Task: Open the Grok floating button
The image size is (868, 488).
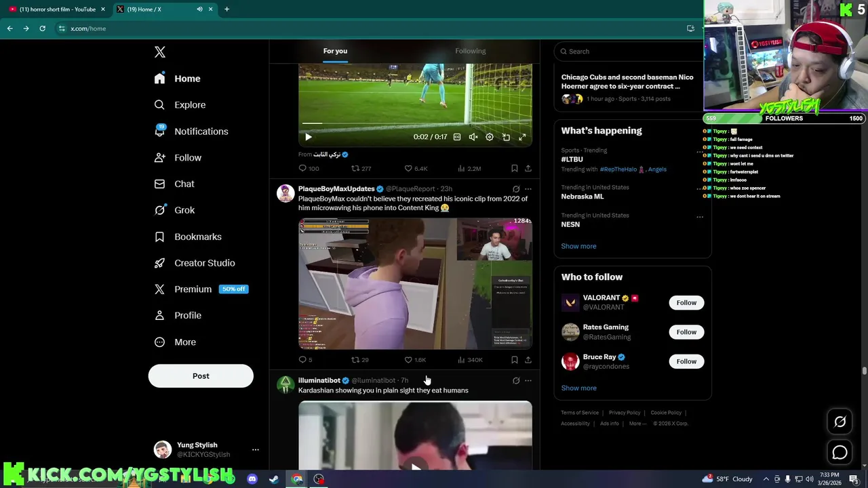Action: (x=840, y=422)
